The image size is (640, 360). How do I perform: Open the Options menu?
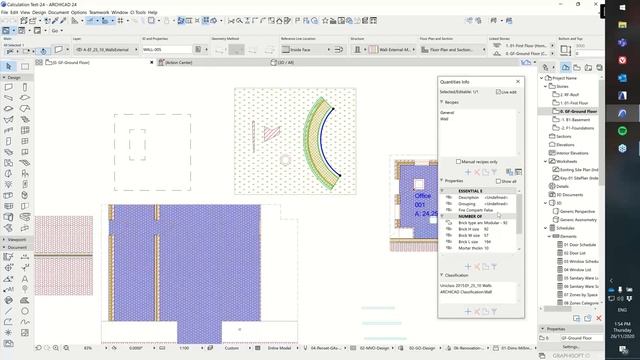[x=79, y=13]
